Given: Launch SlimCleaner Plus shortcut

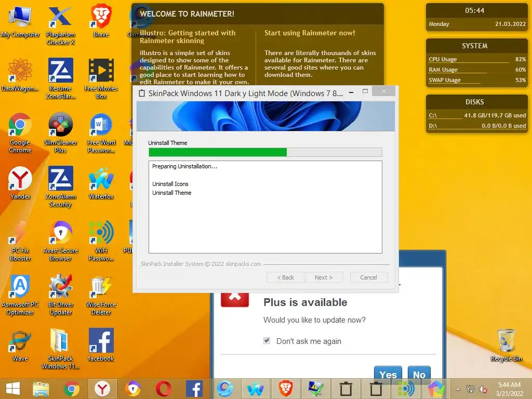Looking at the screenshot, I should (x=60, y=133).
